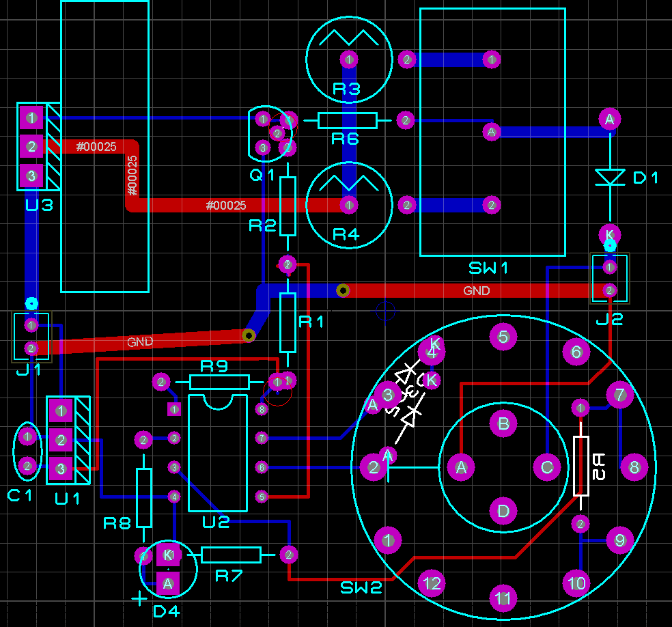672x627 pixels.
Task: Click the SW1 reference label
Action: [488, 268]
